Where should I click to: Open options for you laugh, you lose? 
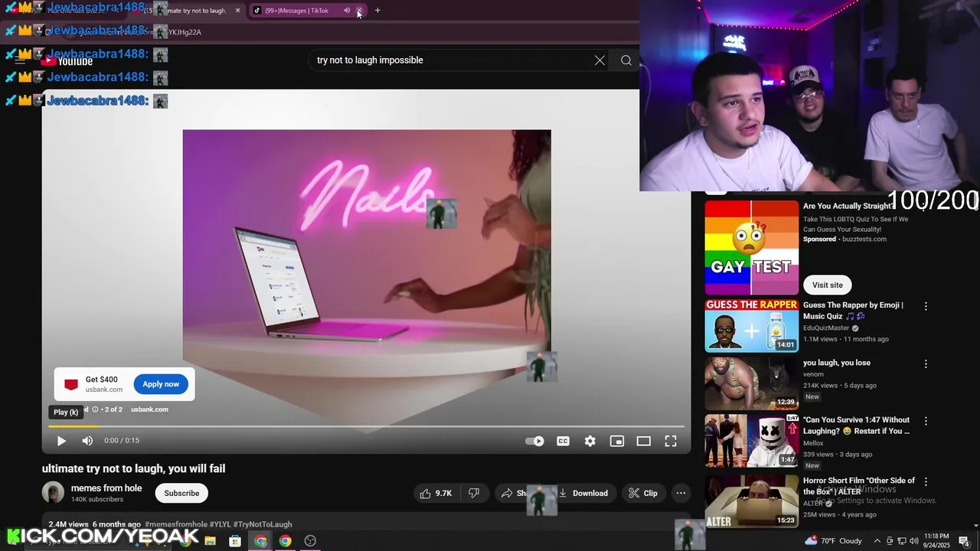coord(926,364)
